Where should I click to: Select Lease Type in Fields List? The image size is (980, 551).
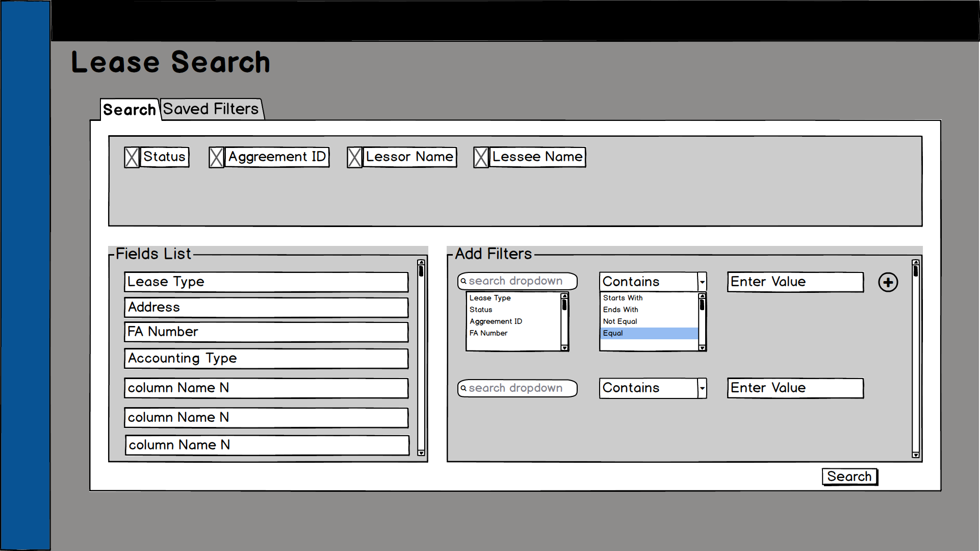(x=266, y=282)
